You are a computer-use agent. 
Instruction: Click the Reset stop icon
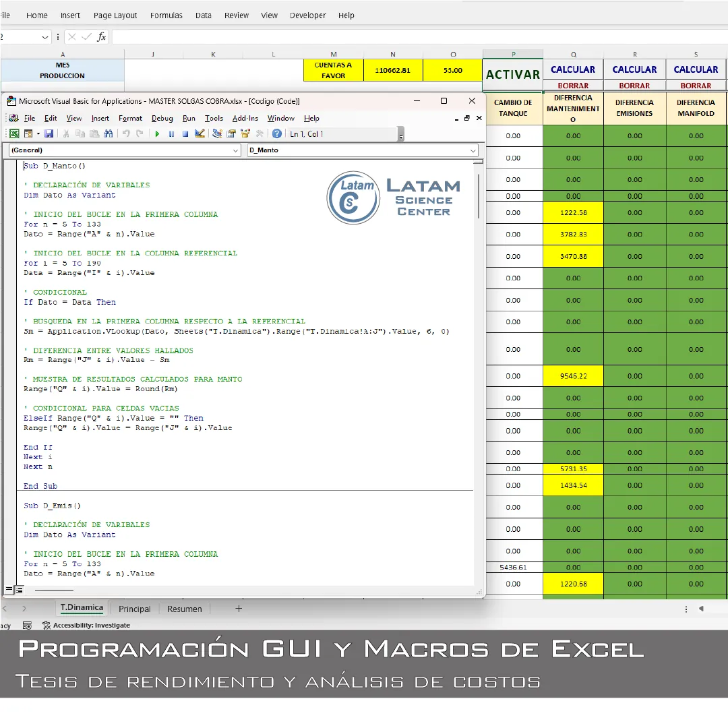click(x=185, y=134)
